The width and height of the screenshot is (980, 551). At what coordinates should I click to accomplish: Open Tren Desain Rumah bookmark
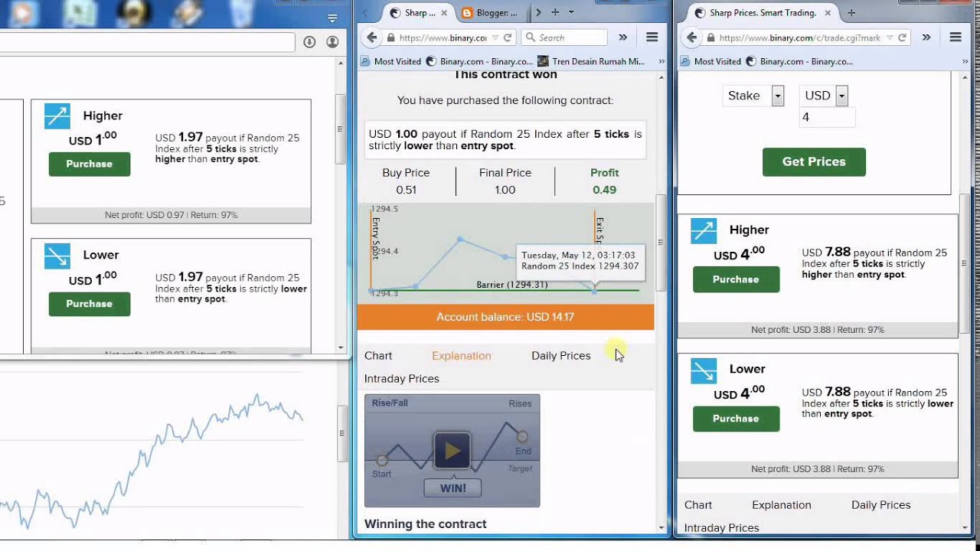pos(591,61)
